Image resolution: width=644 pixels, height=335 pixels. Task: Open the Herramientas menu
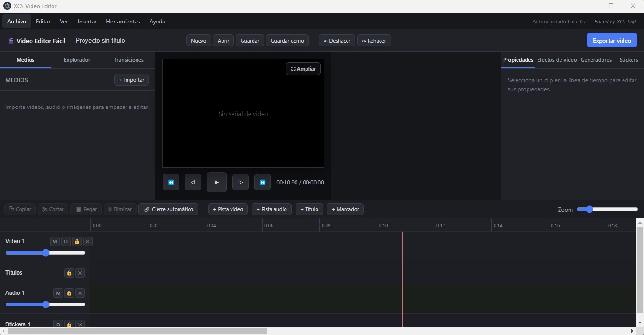123,22
